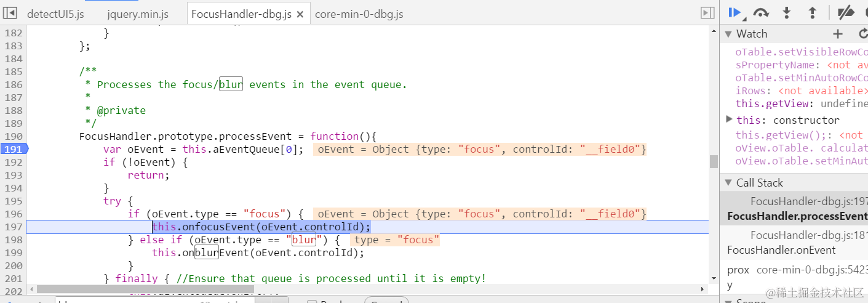
Task: Set a breakpoint on line number 197
Action: (x=13, y=227)
